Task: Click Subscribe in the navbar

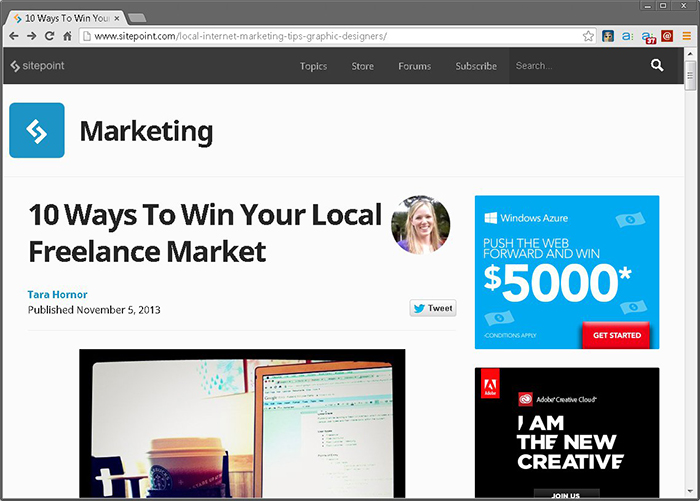Action: [476, 66]
